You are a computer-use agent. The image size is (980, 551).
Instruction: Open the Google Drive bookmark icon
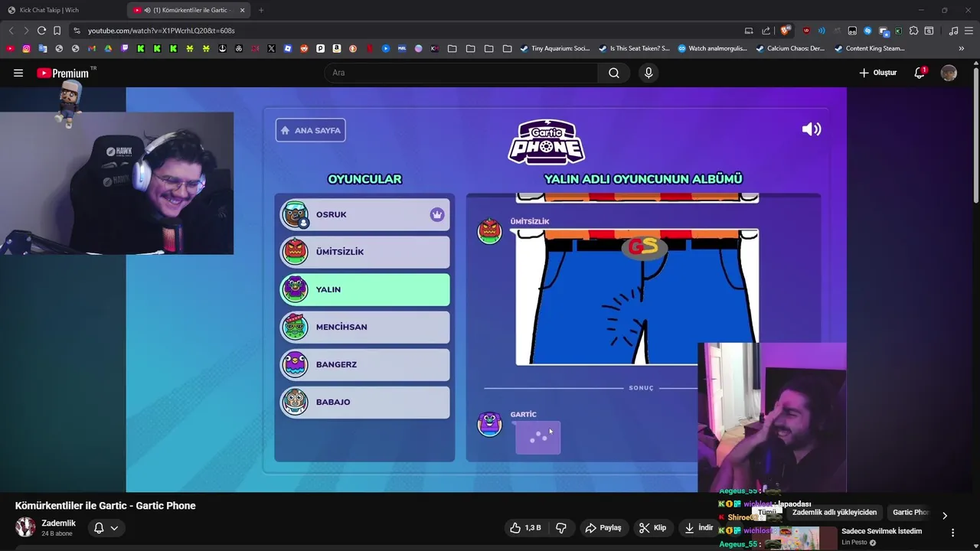108,48
